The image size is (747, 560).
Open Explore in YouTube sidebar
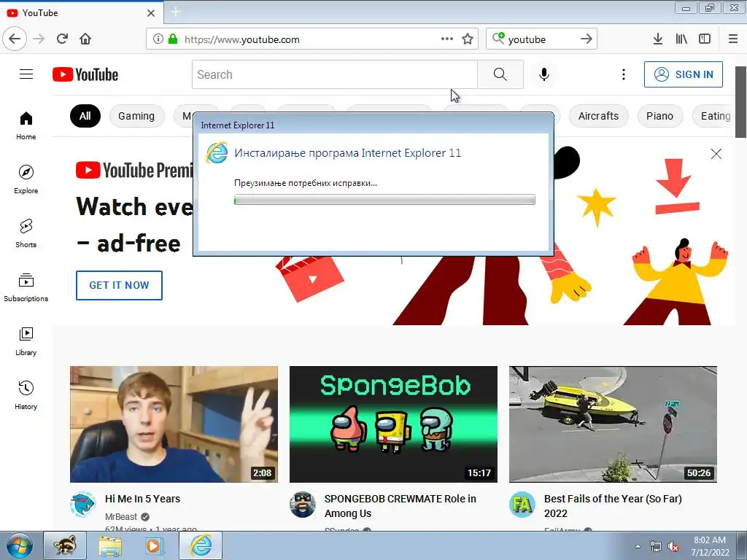click(x=26, y=179)
